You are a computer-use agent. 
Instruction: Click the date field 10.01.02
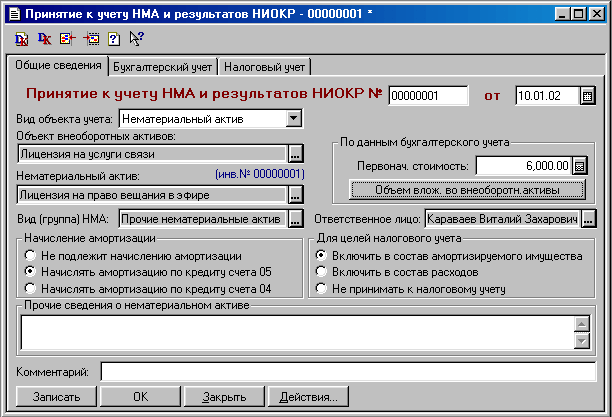547,96
